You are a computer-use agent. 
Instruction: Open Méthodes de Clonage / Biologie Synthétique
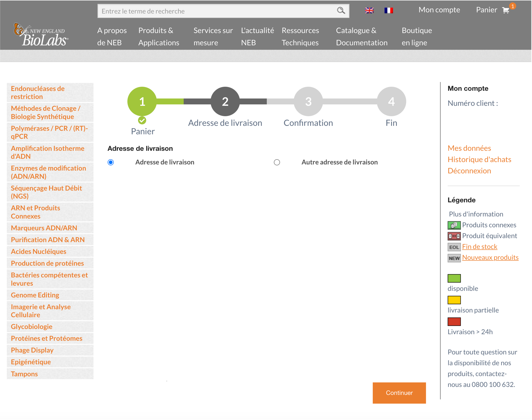[x=50, y=112]
